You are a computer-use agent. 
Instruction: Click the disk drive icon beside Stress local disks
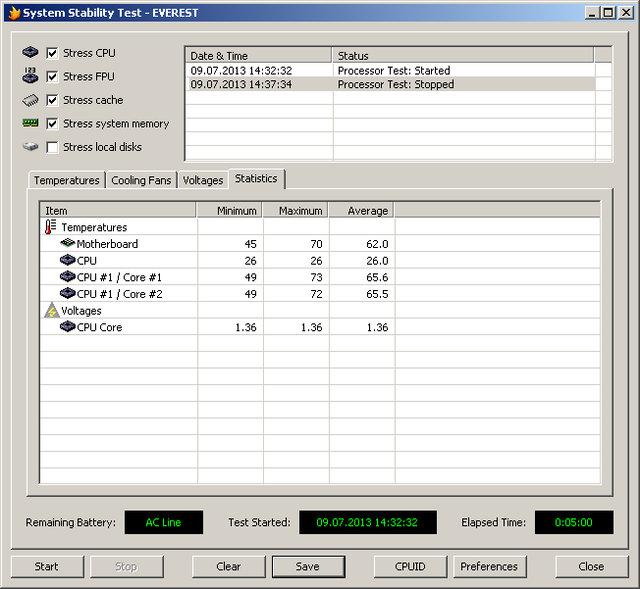coord(30,147)
